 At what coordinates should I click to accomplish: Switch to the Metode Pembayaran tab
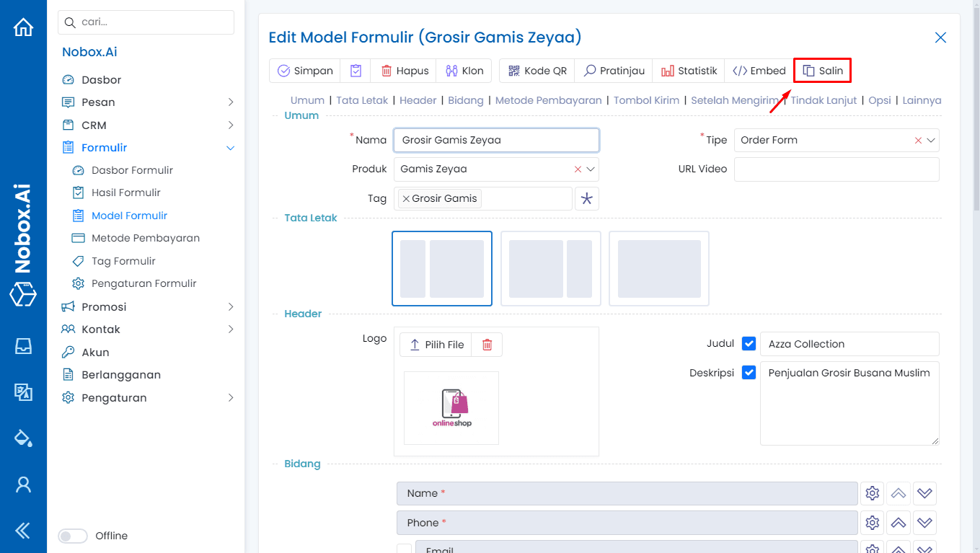pos(548,100)
